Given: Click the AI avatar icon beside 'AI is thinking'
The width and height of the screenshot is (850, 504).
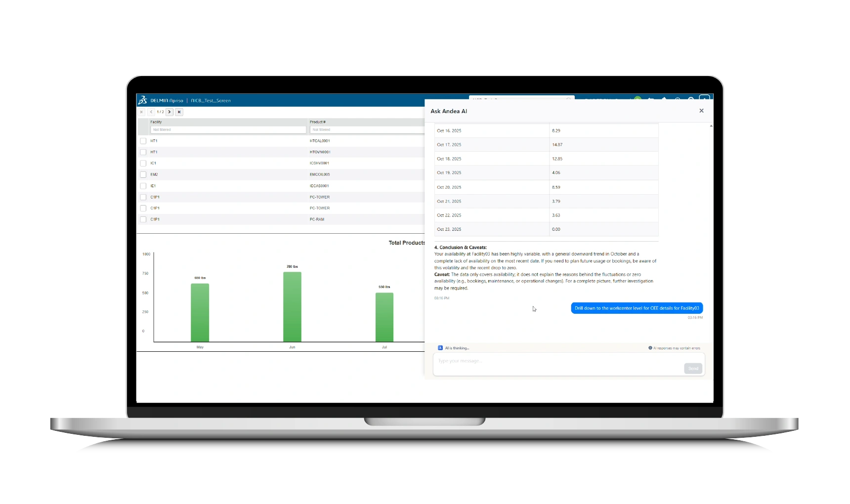Looking at the screenshot, I should [440, 348].
